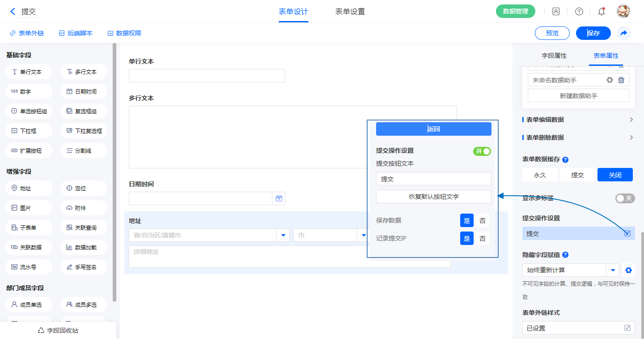
Task: Click edit icon in 已设置 field
Action: [x=627, y=328]
